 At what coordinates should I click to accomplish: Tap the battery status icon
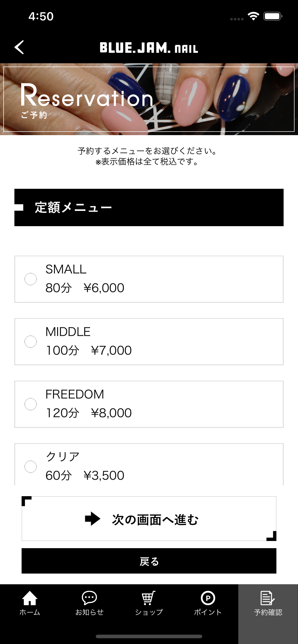(273, 16)
